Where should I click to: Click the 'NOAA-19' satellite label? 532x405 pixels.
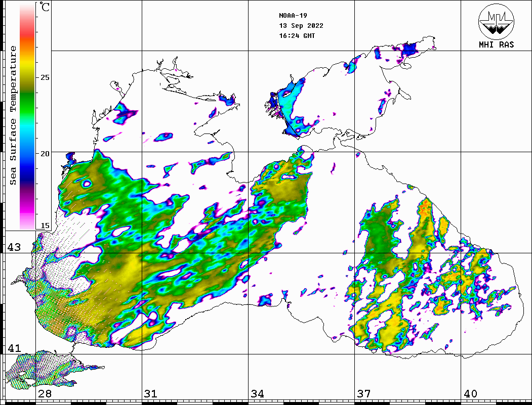point(293,16)
